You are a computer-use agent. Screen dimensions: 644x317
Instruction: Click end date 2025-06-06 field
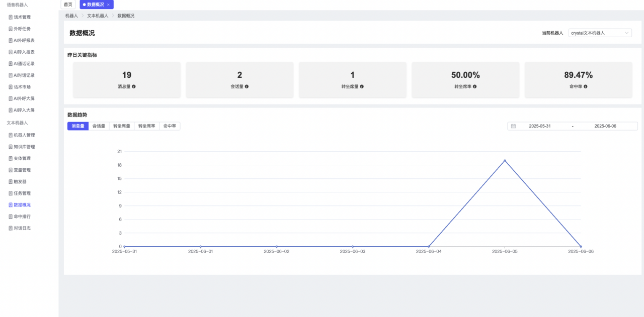click(x=605, y=126)
